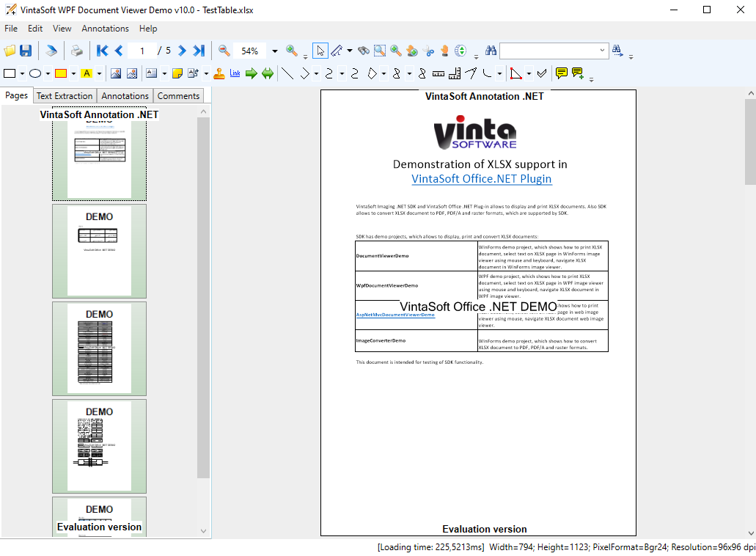Print the document using the printer icon
756x556 pixels.
tap(76, 51)
